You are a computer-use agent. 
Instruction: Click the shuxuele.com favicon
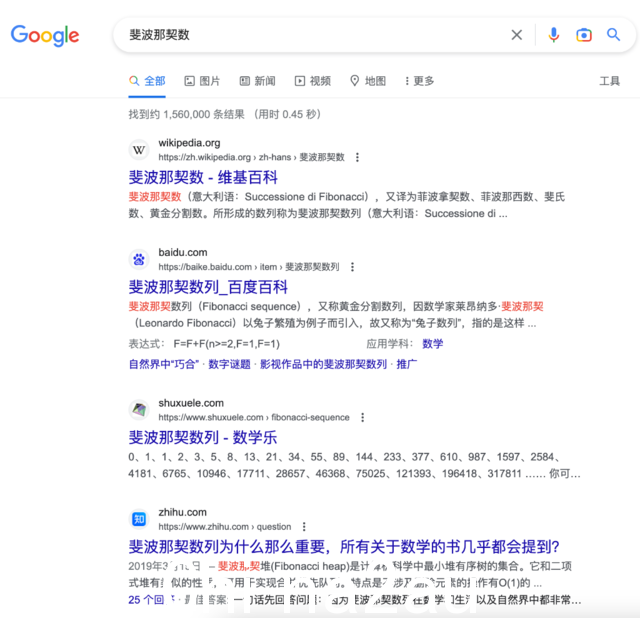pyautogui.click(x=139, y=410)
